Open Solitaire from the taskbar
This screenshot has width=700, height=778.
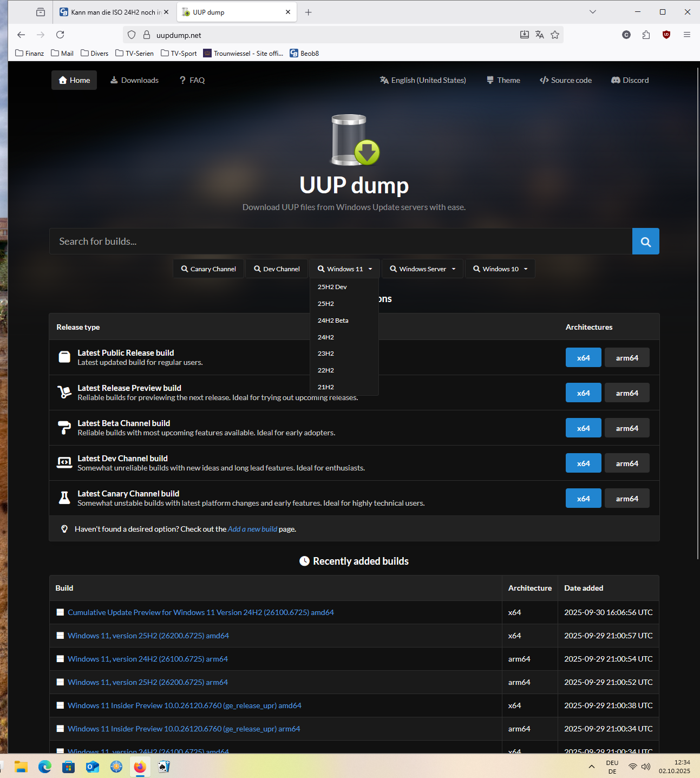click(x=164, y=767)
